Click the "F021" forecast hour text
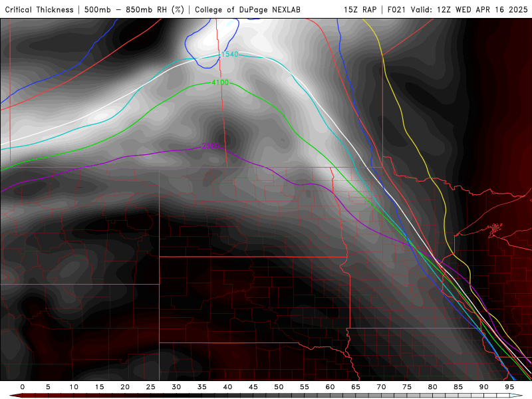Screen dimensions: 532x399 pyautogui.click(x=397, y=10)
